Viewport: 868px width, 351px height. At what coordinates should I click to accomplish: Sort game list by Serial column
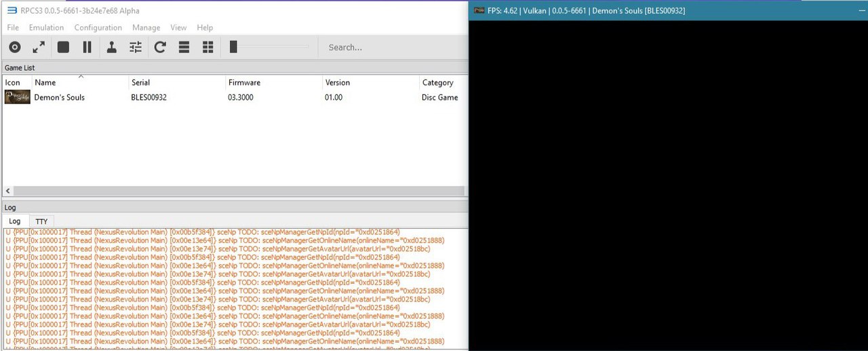(176, 83)
